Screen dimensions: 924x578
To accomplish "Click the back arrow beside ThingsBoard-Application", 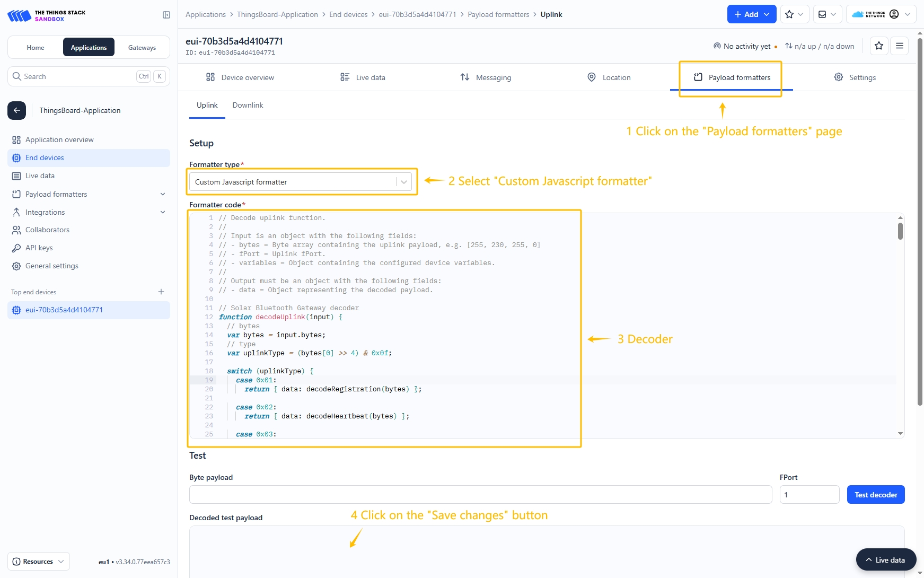I will [x=16, y=110].
